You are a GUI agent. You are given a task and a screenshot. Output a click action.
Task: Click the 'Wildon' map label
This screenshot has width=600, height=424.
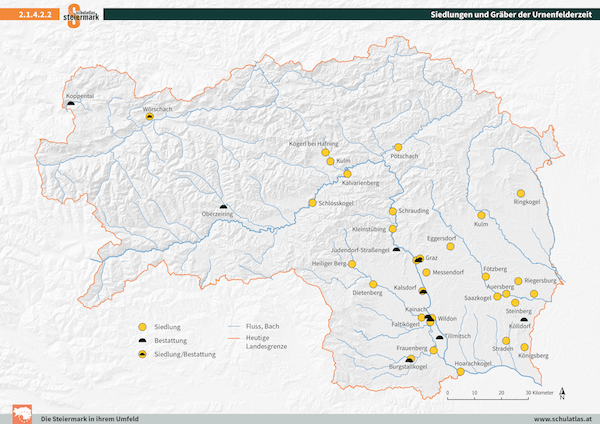[447, 318]
